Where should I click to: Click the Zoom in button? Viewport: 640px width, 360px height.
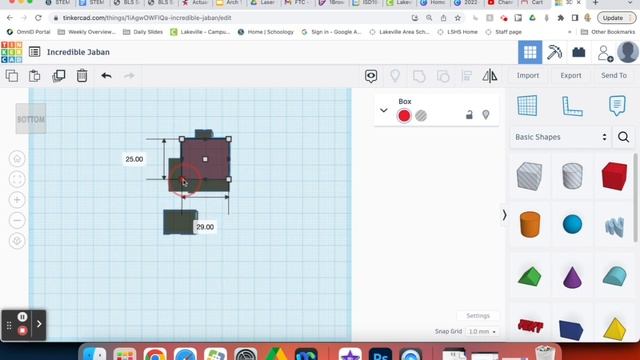click(x=17, y=200)
